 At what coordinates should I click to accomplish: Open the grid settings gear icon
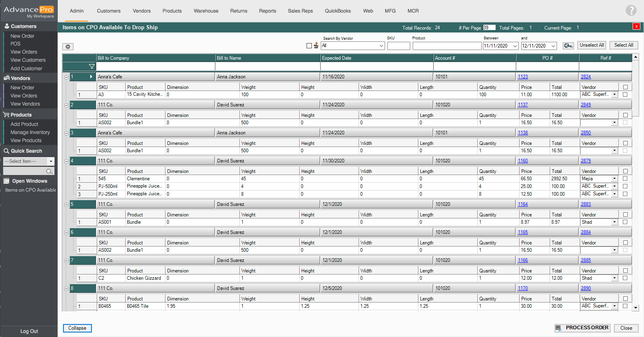(x=68, y=47)
